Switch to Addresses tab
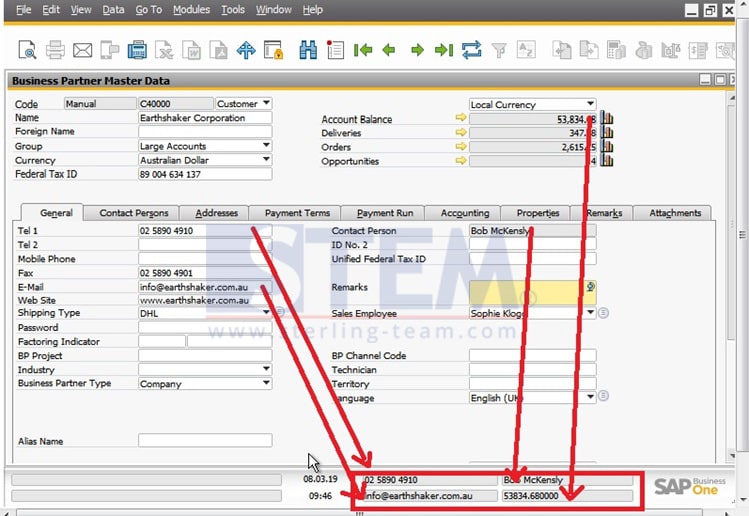The image size is (749, 516). pyautogui.click(x=216, y=213)
